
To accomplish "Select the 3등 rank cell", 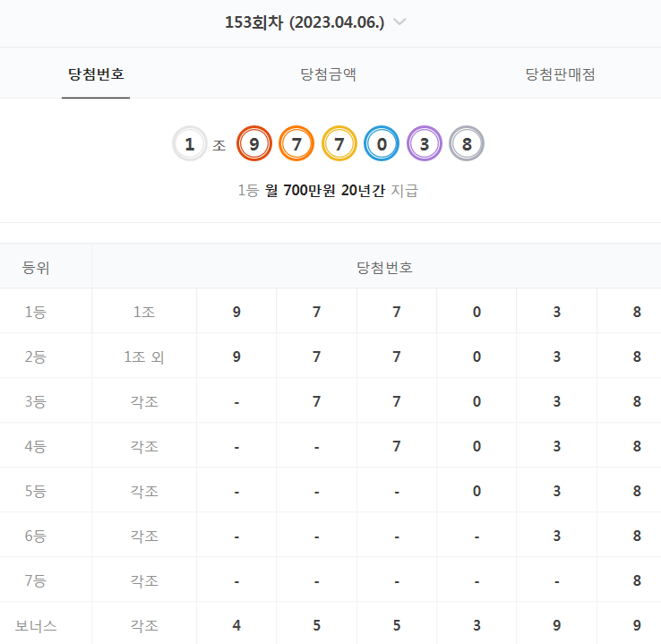I will coord(46,401).
